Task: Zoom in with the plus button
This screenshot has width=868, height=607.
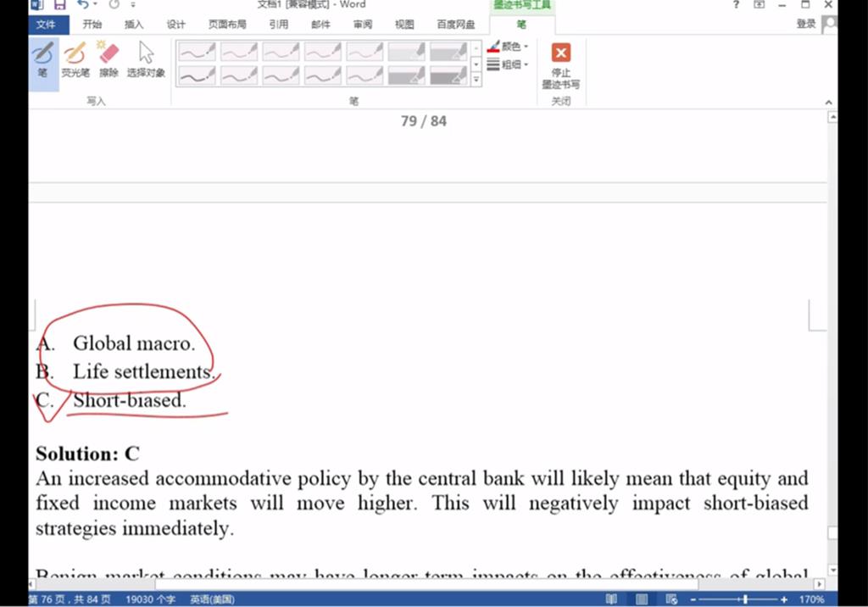Action: (784, 599)
